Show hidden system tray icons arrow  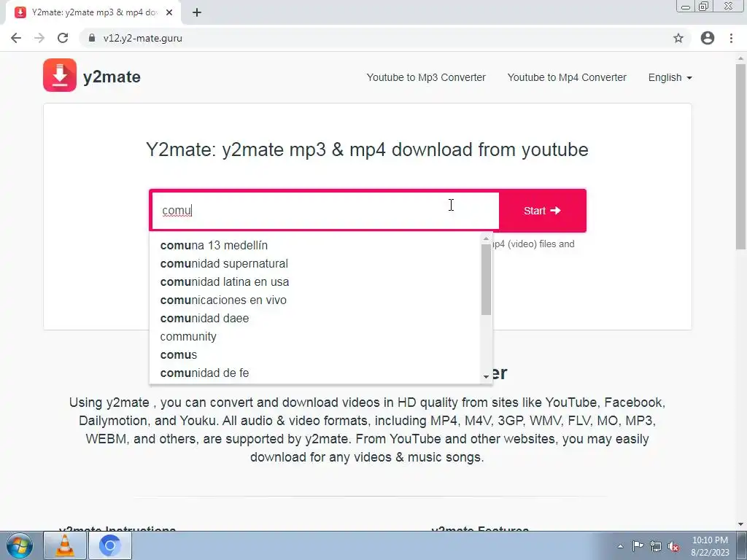click(x=620, y=546)
